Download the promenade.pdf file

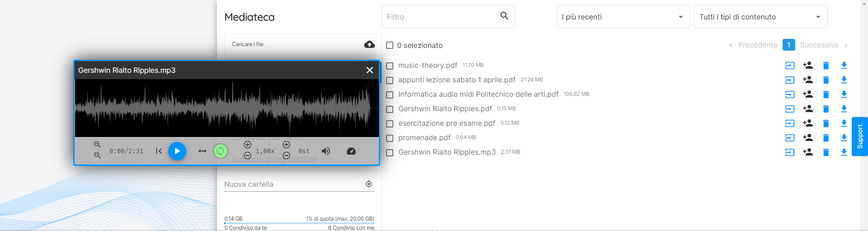coord(844,138)
